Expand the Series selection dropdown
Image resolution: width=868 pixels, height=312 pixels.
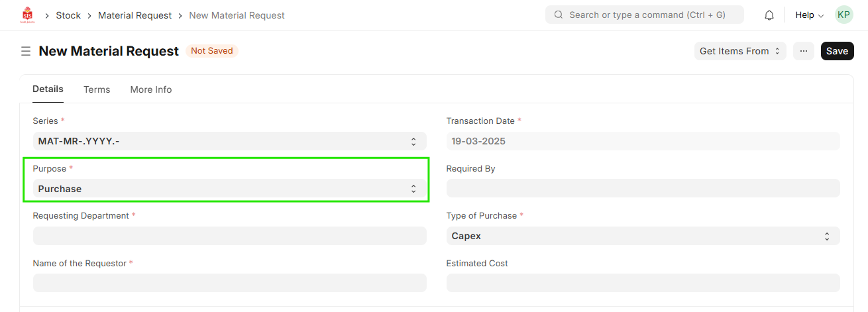[x=229, y=141]
